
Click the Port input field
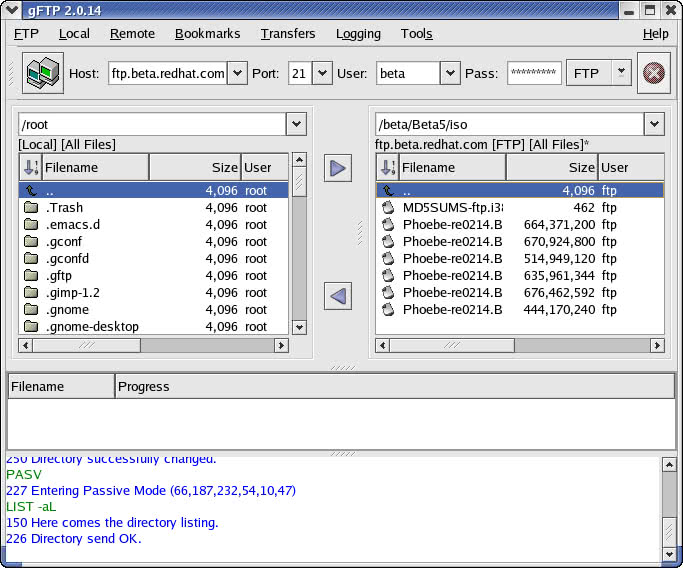300,73
